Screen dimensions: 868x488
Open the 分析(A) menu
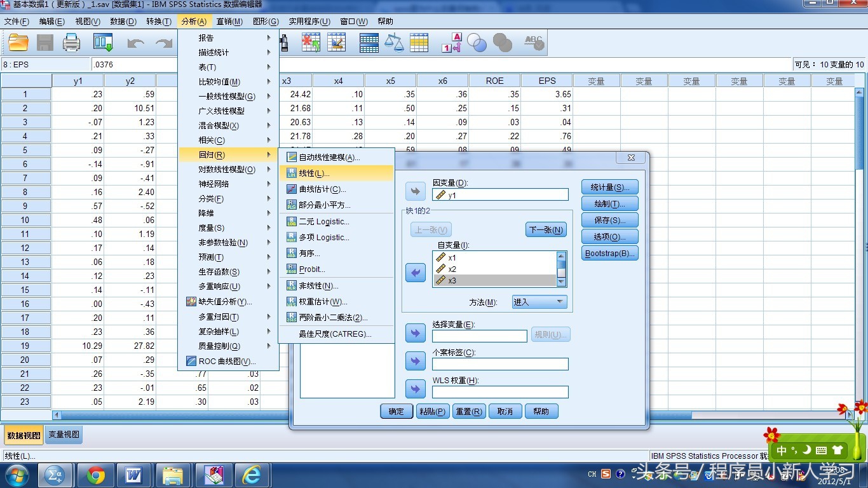coord(193,21)
